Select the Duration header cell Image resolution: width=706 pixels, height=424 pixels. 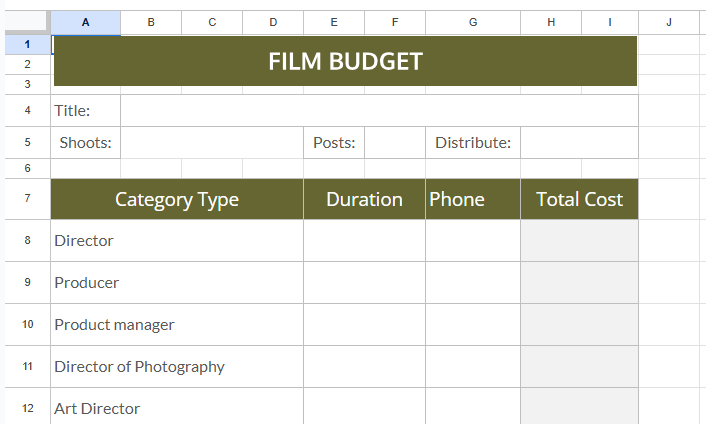(364, 199)
